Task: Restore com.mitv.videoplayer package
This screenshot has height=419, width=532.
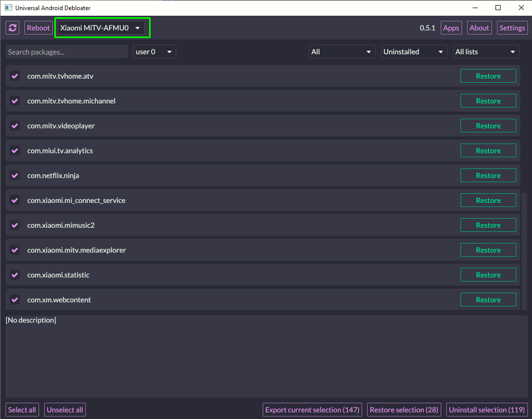Action: [x=488, y=125]
